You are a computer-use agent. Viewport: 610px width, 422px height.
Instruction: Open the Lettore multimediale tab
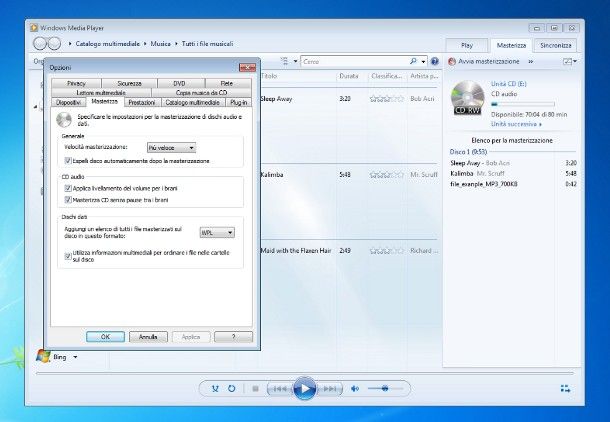[101, 93]
